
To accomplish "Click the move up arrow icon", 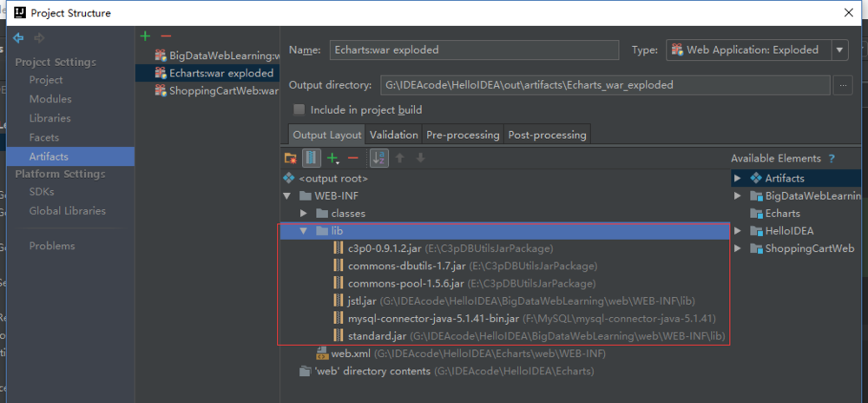I will coord(399,158).
